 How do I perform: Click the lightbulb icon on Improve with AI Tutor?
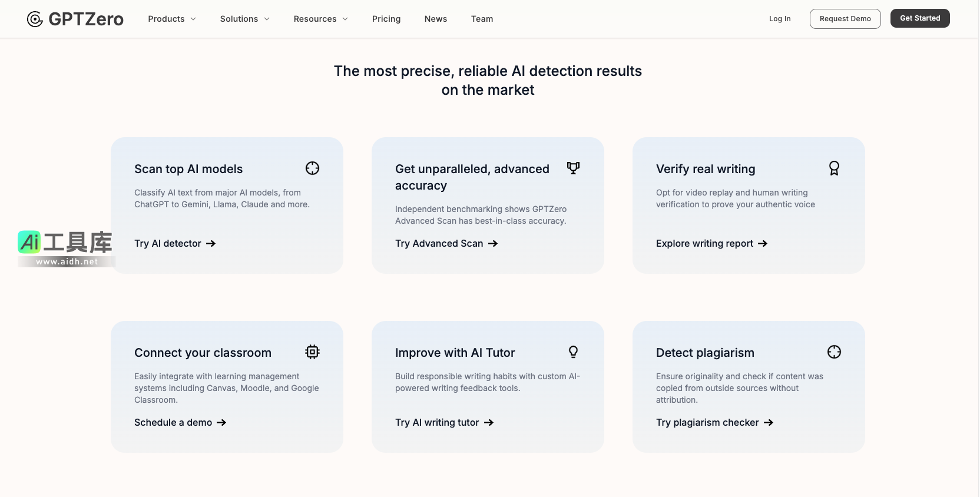[x=573, y=352]
